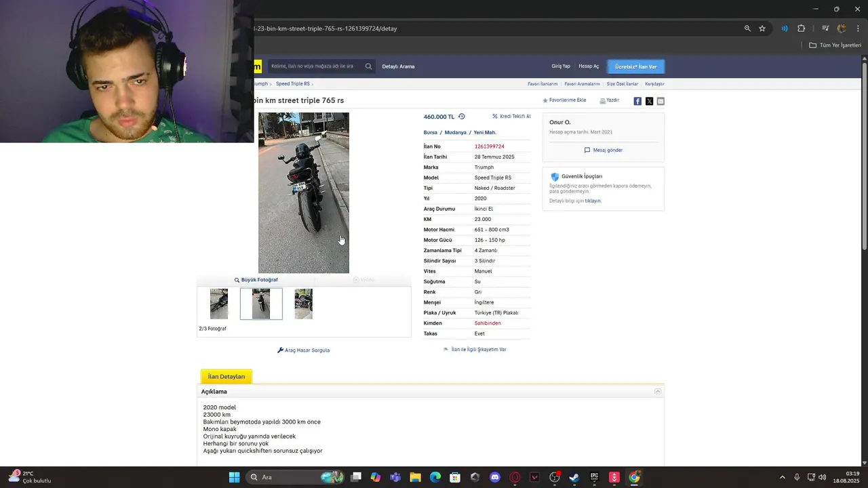The image size is (868, 488).
Task: Open Karşılaştır menu item
Action: click(x=654, y=84)
